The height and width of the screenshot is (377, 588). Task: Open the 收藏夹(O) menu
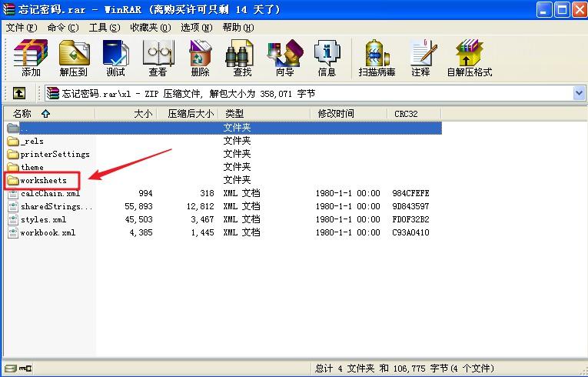pyautogui.click(x=151, y=28)
